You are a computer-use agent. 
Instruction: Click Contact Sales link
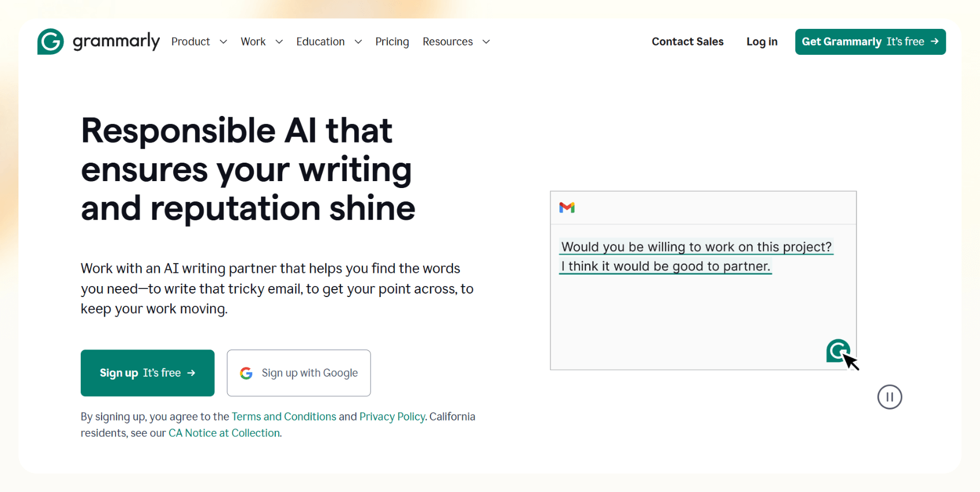(x=687, y=42)
